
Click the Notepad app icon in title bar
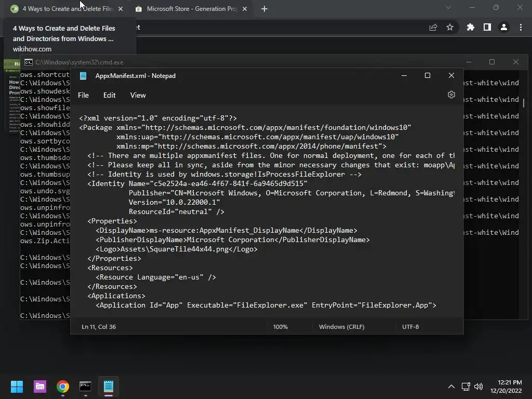point(83,76)
